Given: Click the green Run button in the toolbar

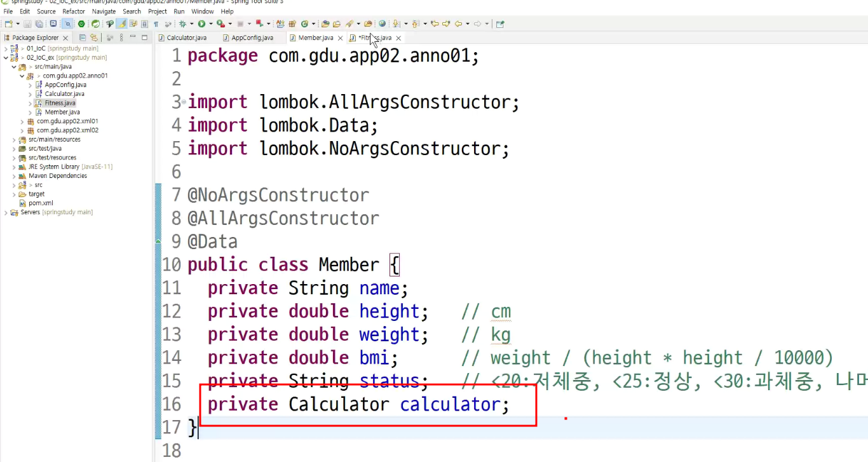Looking at the screenshot, I should [x=201, y=24].
